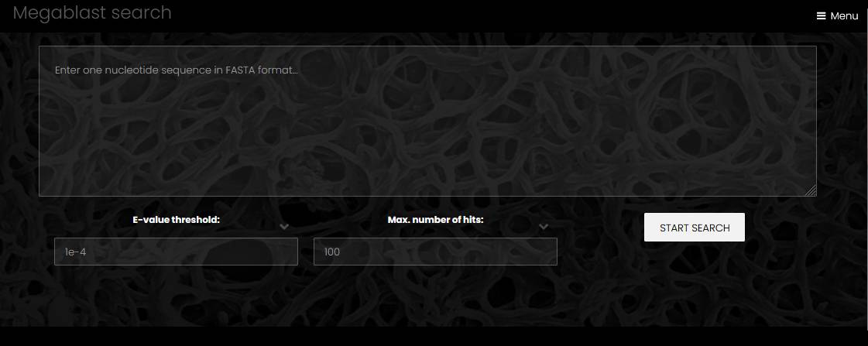Select the E-value threshold field showing 1e-4
Viewport: 868px width, 346px height.
click(x=176, y=252)
